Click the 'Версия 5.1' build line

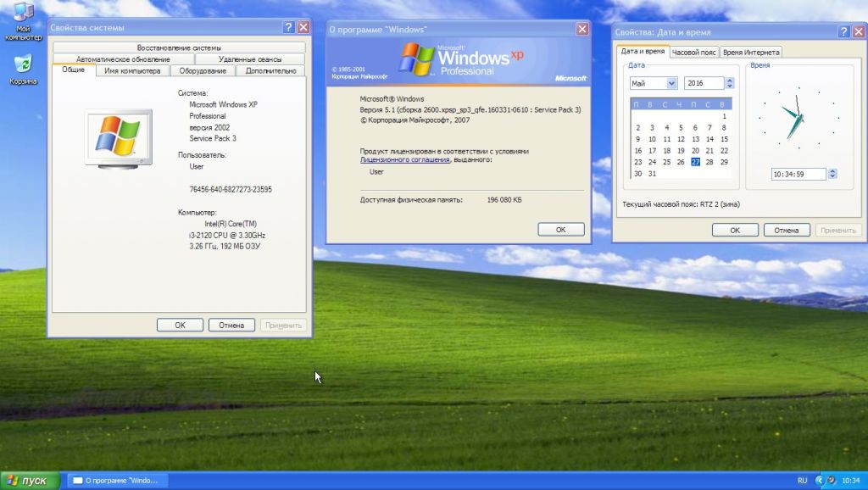point(470,109)
